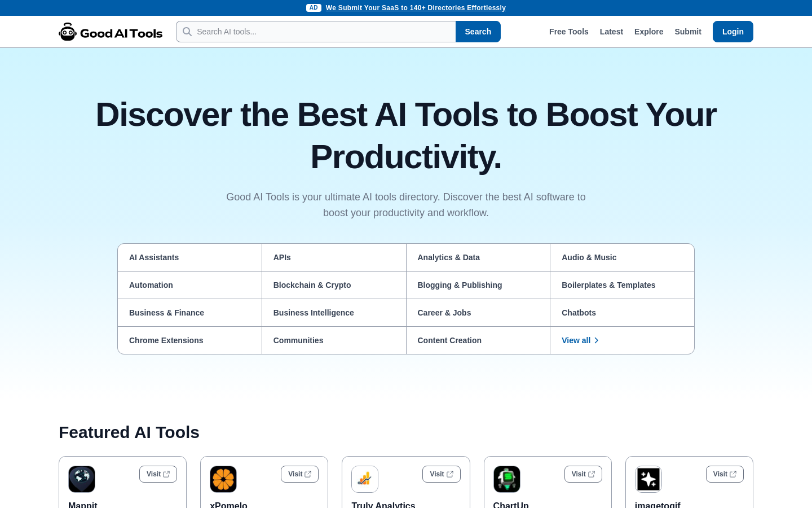
Task: Click the xPomelo tool name
Action: click(228, 505)
